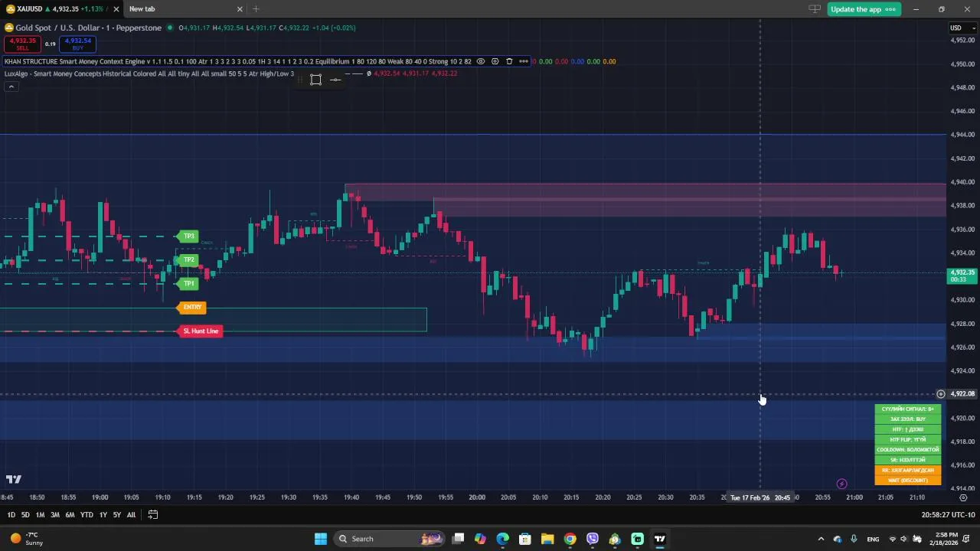Set chart range to YTD
The width and height of the screenshot is (980, 551).
(87, 515)
